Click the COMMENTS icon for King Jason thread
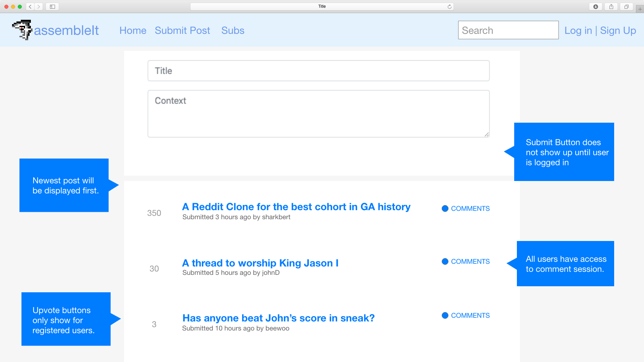The width and height of the screenshot is (644, 362). [x=444, y=262]
